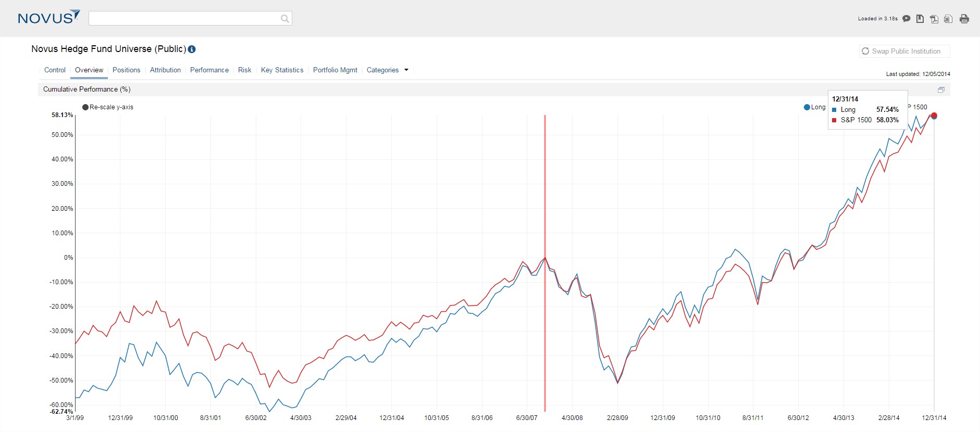
Task: Click the -50.00% y-axis label
Action: [61, 380]
